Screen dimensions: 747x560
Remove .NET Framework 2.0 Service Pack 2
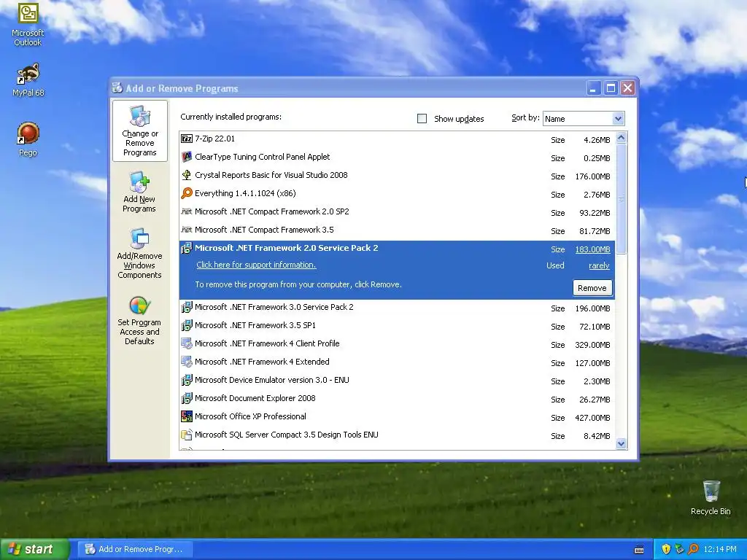pos(592,288)
